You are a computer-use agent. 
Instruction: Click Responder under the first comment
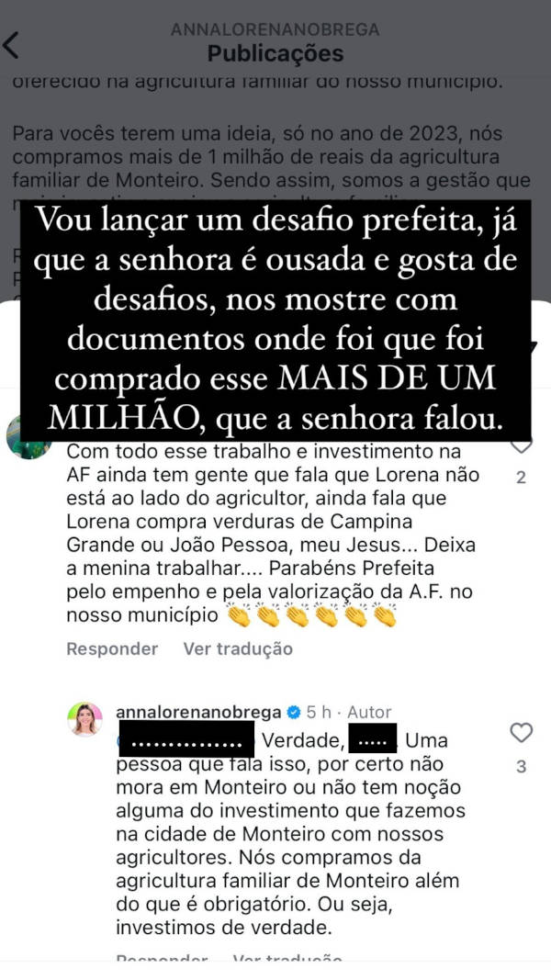112,648
